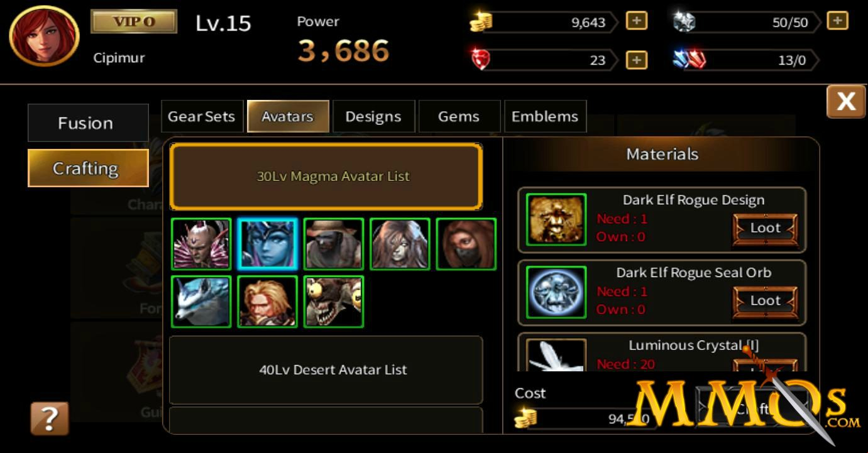Switch to the Gear Sets tab
Viewport: 868px width, 453px height.
tap(202, 116)
